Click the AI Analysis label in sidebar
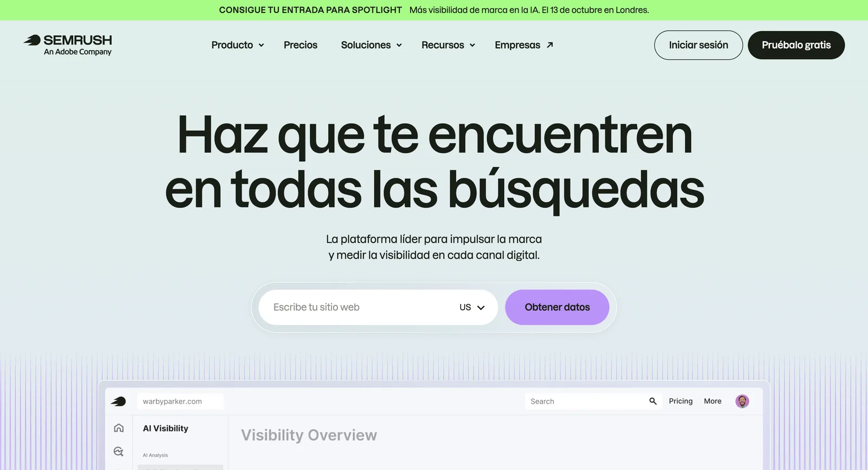Viewport: 868px width, 470px height. click(x=155, y=455)
